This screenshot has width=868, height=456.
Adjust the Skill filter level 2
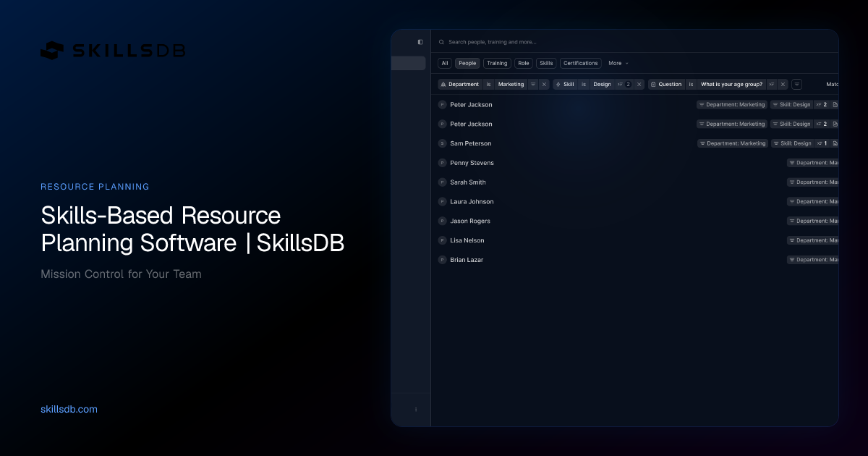(x=624, y=84)
